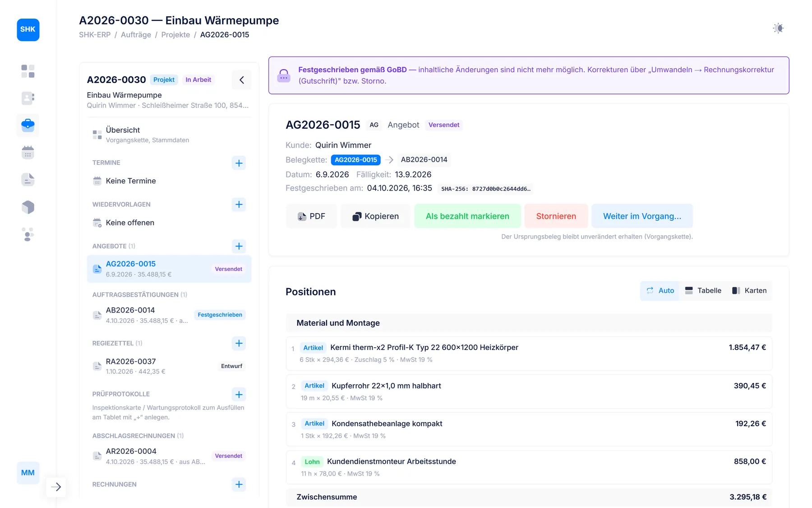
Task: Open the documents icon in the sidebar
Action: [x=28, y=180]
